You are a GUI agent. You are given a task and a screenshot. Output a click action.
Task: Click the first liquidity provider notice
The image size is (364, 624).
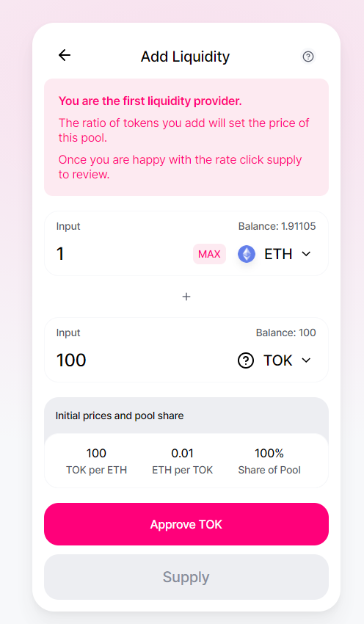[x=186, y=137]
